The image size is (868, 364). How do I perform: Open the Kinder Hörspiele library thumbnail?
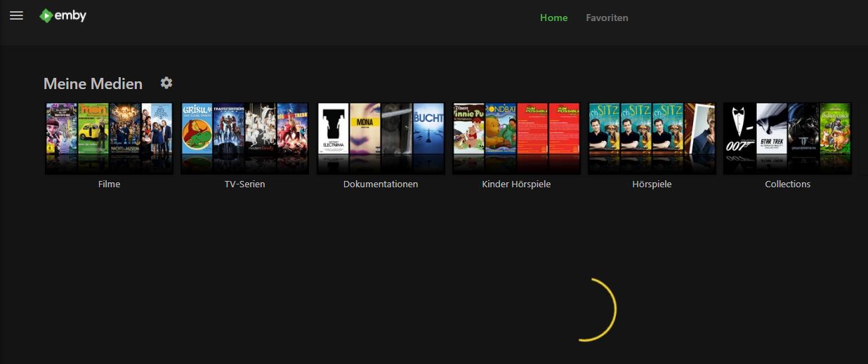516,138
